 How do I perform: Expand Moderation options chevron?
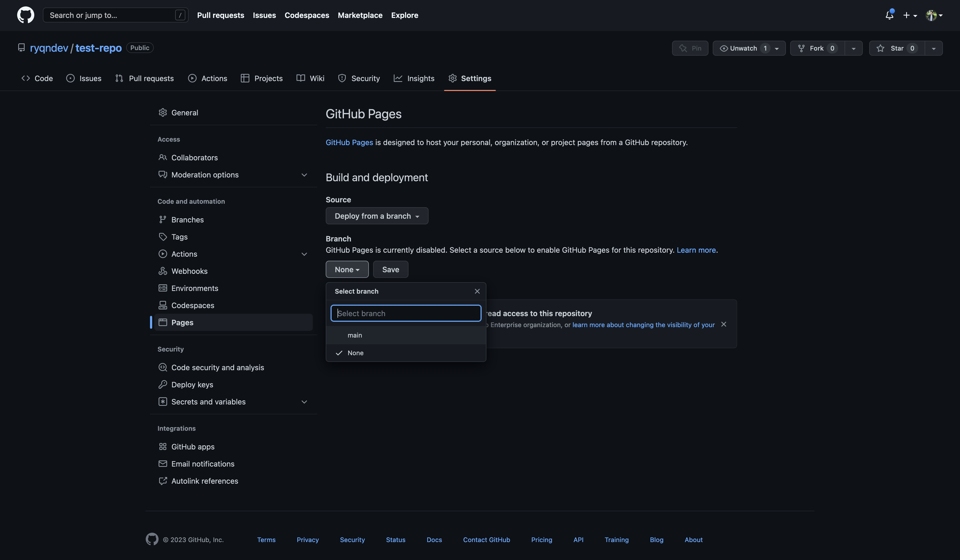pos(304,175)
